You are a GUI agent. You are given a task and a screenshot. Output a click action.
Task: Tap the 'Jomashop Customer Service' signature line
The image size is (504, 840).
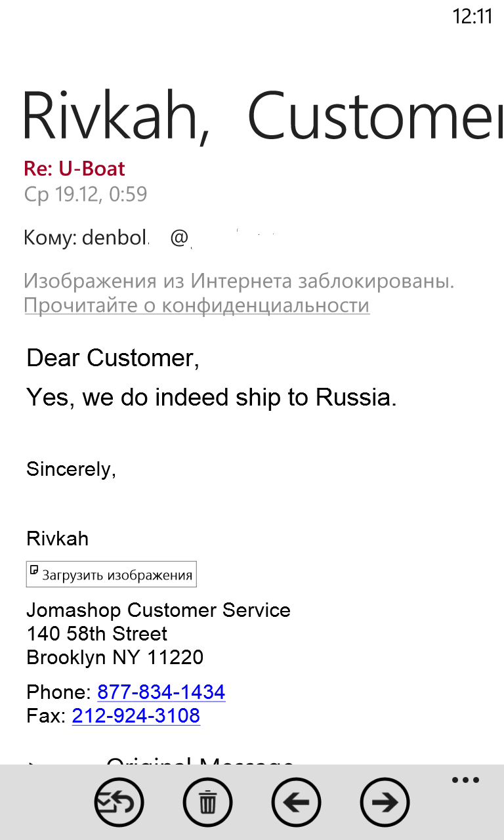coord(158,610)
